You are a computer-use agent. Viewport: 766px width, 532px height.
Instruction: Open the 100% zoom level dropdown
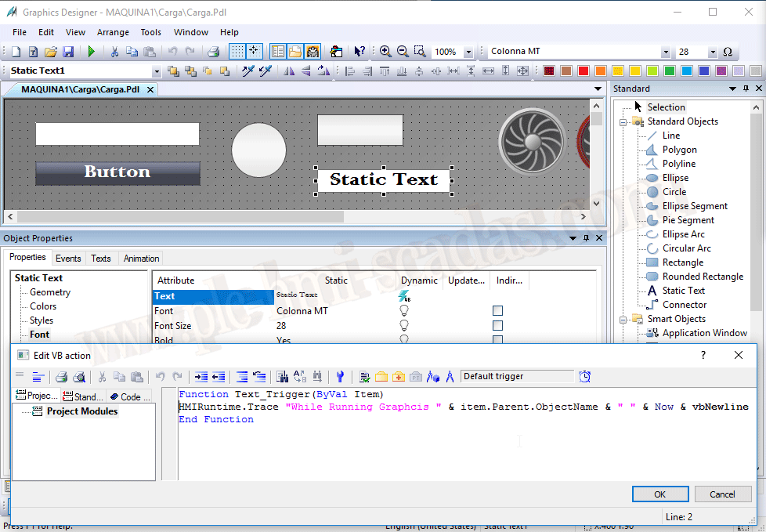coord(468,52)
